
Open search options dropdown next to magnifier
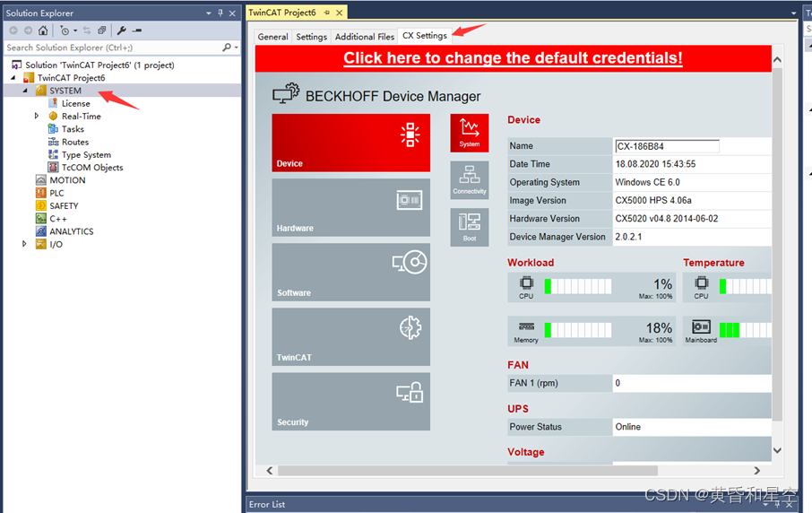coord(236,48)
